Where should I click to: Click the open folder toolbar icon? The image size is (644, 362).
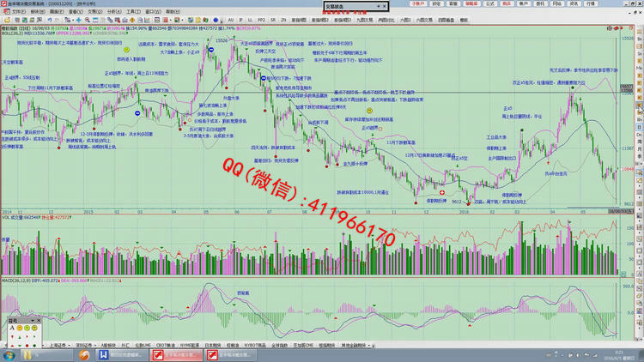8,20
